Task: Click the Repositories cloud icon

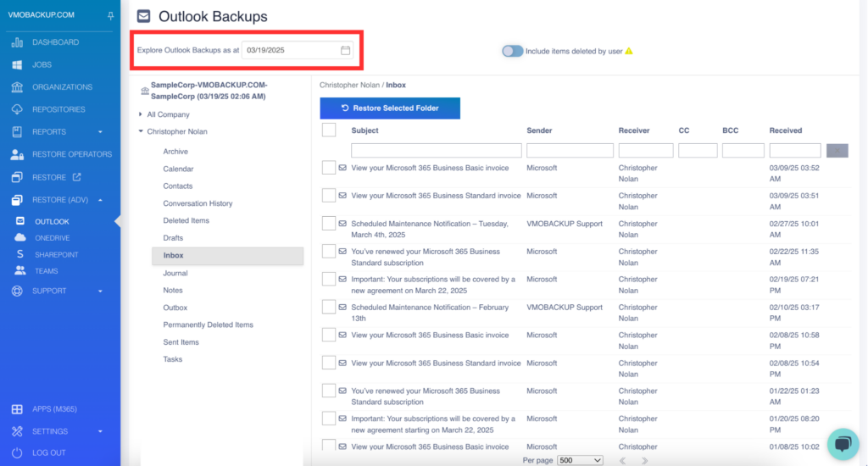Action: pyautogui.click(x=17, y=109)
